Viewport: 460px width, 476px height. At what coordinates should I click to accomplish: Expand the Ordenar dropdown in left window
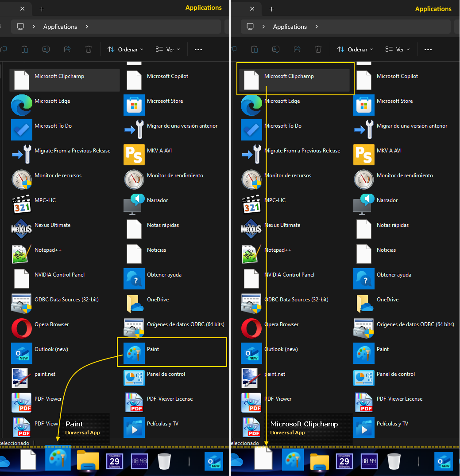click(123, 49)
